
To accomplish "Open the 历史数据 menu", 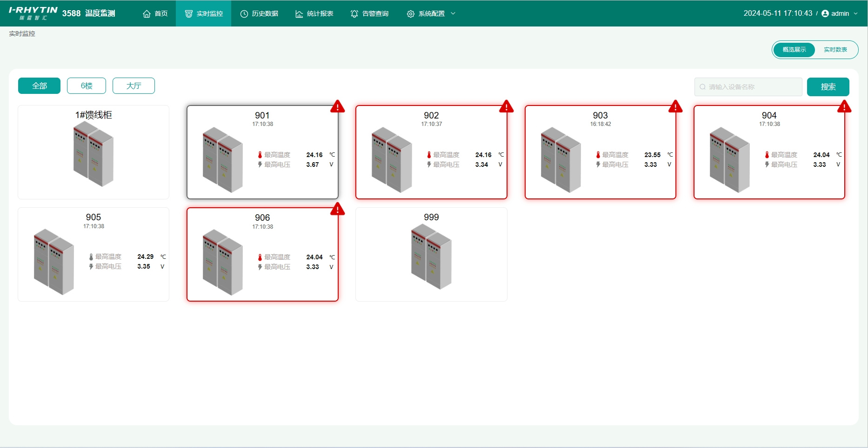I will point(259,13).
